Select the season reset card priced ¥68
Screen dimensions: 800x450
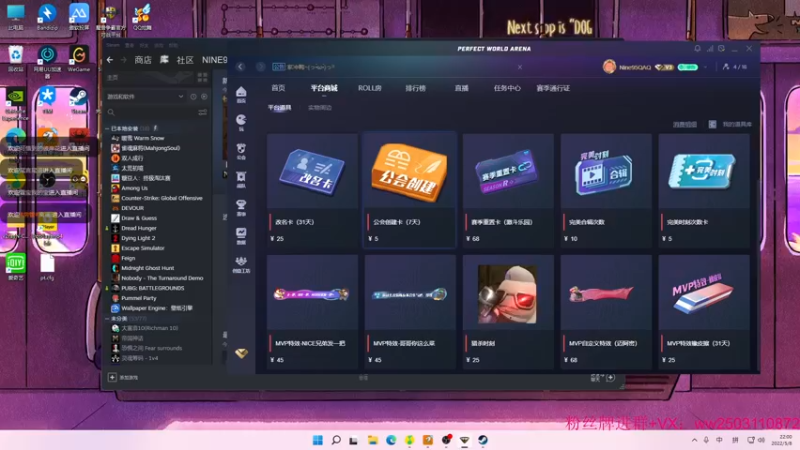tap(508, 190)
